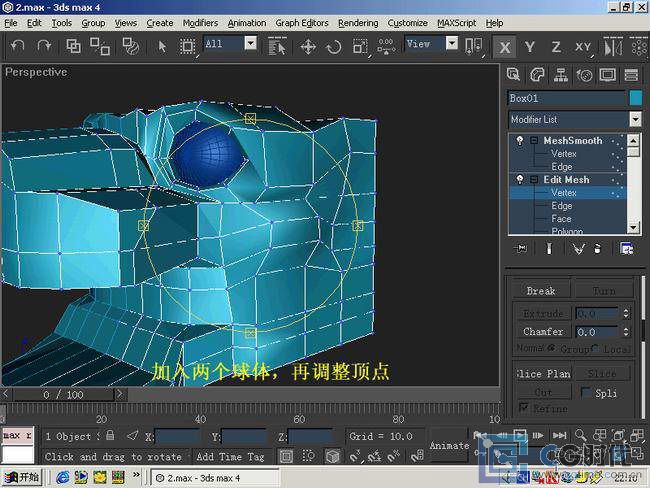This screenshot has width=650, height=488.
Task: Collapse the Edit Mesh modifier tree
Action: (534, 180)
